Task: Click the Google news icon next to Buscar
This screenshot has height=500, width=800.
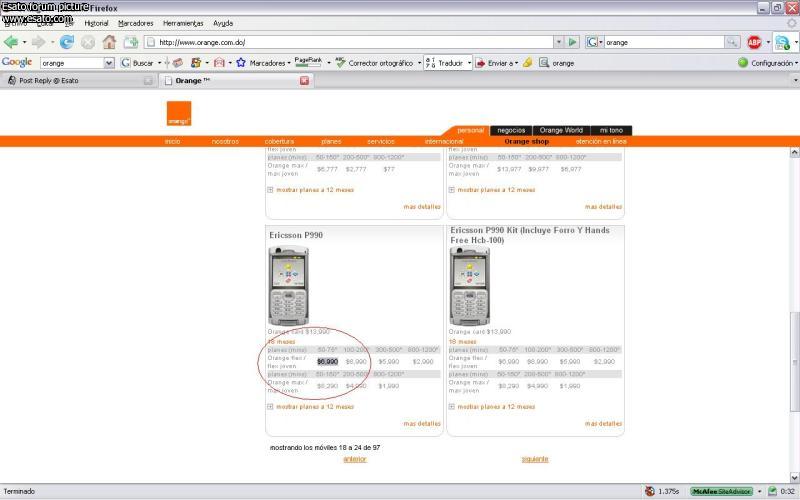Action: (x=178, y=63)
